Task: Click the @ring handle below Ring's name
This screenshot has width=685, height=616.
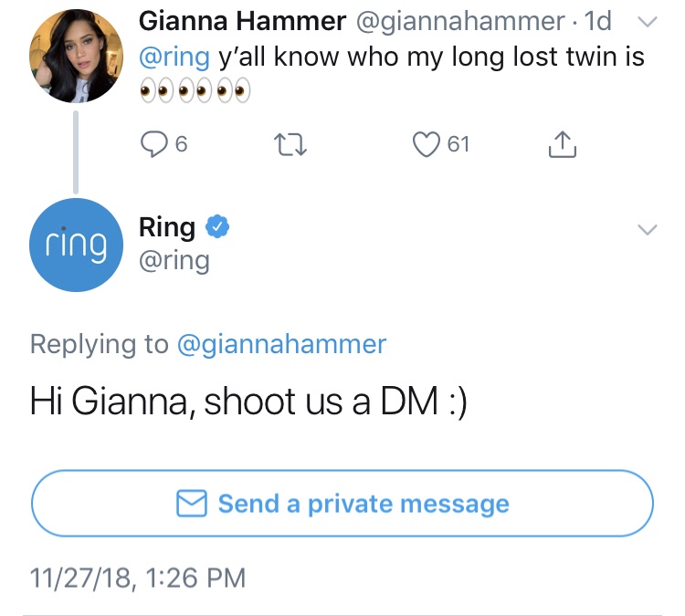Action: click(x=174, y=261)
